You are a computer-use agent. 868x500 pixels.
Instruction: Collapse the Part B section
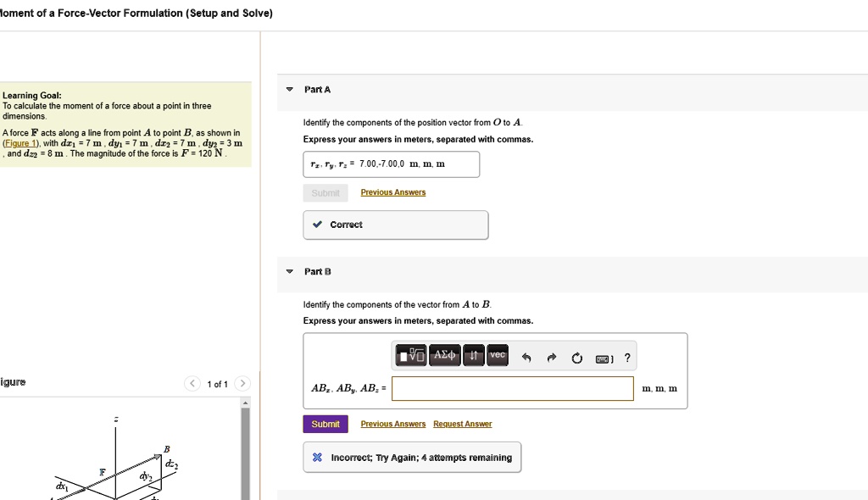click(x=290, y=271)
